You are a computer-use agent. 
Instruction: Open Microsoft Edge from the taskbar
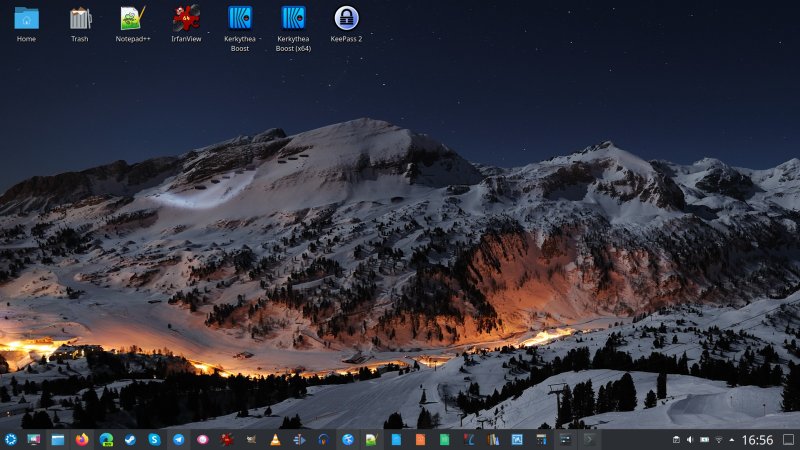106,439
